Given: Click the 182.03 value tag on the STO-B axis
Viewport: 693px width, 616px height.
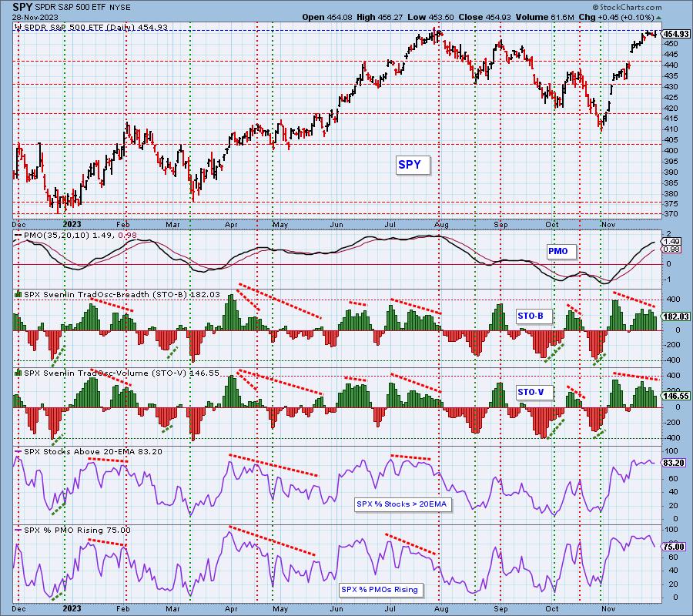Looking at the screenshot, I should click(676, 316).
